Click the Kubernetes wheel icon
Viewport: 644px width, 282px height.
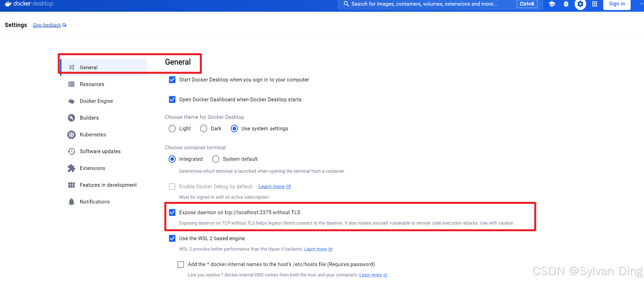click(71, 135)
